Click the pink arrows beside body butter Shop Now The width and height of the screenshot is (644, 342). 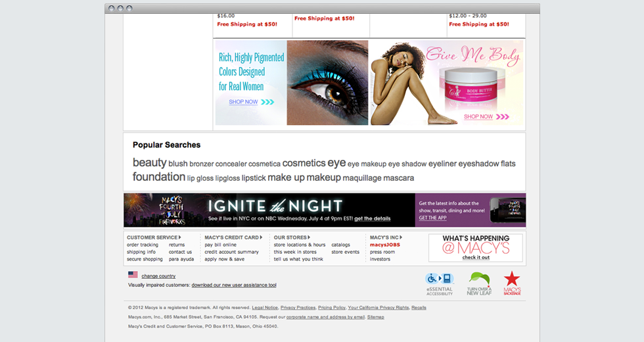coord(503,117)
